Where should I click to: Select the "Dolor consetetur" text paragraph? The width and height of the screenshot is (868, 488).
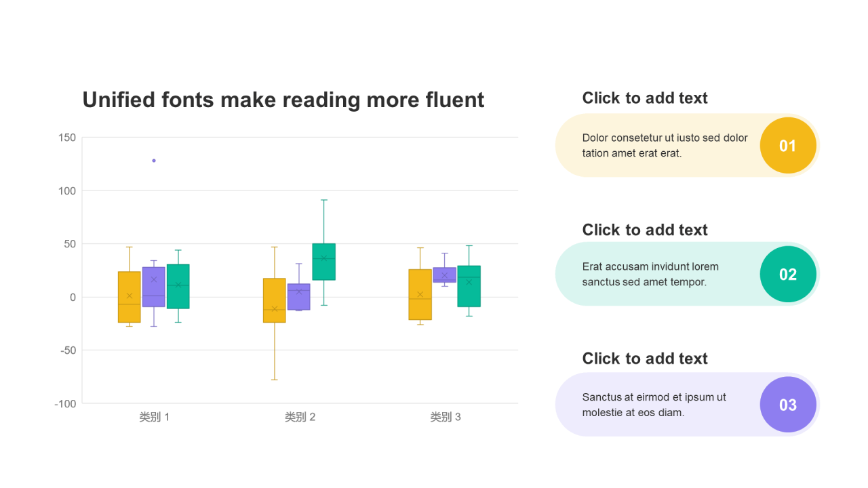click(x=665, y=146)
